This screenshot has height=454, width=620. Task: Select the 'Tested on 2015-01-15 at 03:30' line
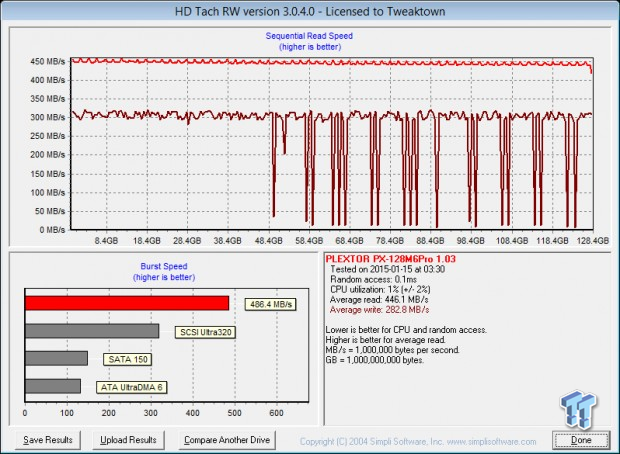(388, 269)
